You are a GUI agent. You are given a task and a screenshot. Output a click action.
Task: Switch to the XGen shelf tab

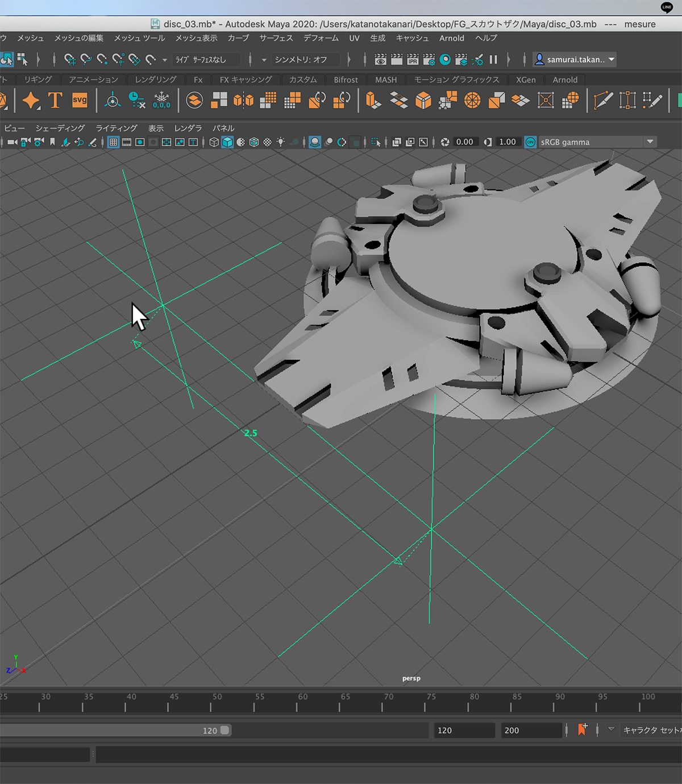pyautogui.click(x=526, y=80)
